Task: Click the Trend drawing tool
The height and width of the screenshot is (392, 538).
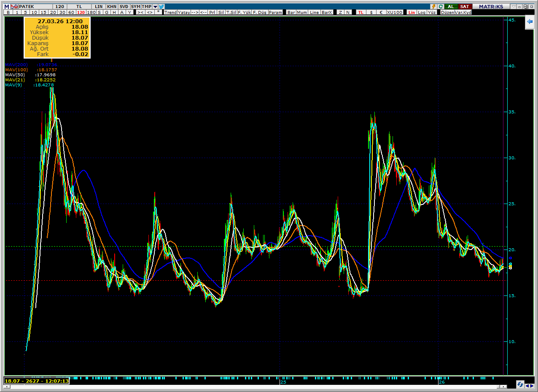Action: pos(170,12)
